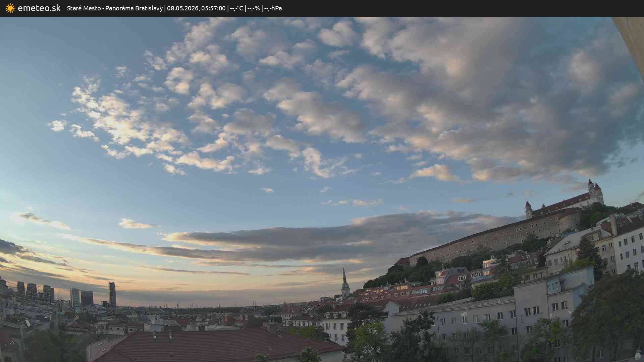Screen dimensions: 644x362
Task: Click the temperature reading '--,-°C'
Action: coord(236,8)
